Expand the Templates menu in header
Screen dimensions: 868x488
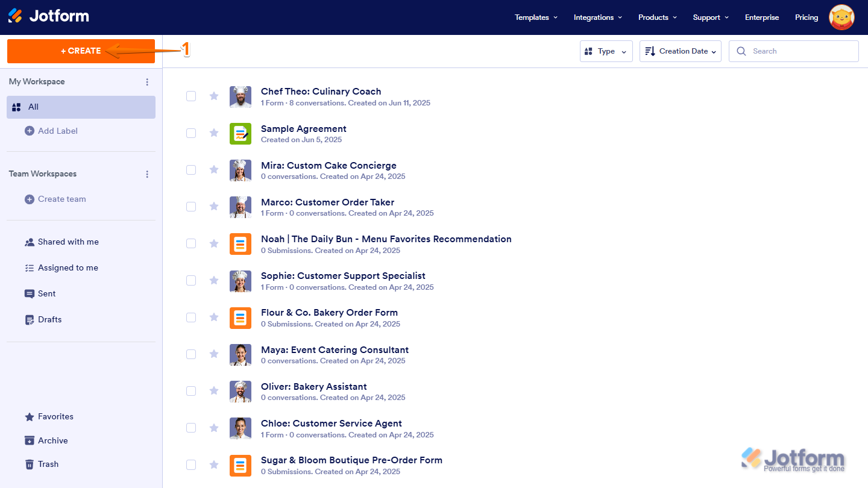[536, 17]
